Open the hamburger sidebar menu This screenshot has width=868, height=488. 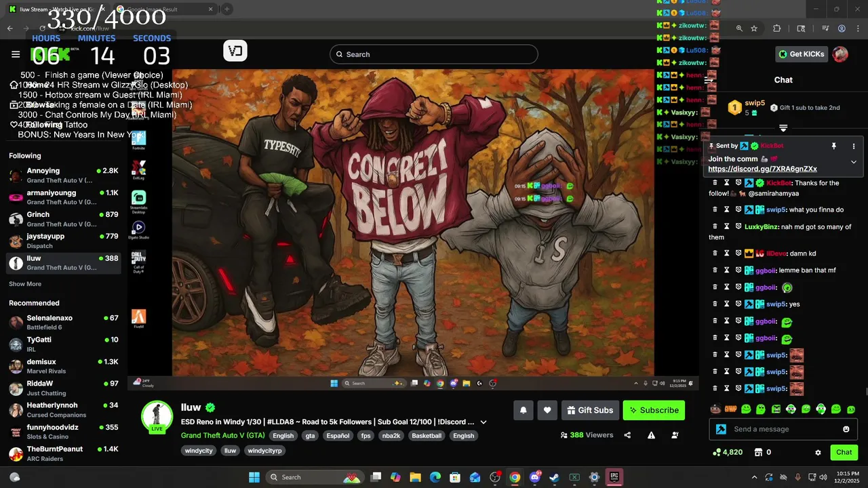(x=16, y=54)
